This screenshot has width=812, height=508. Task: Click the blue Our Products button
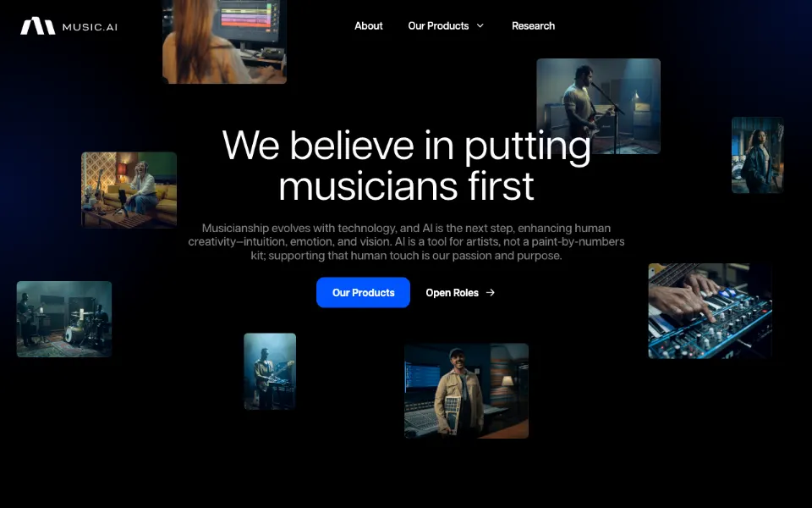(x=363, y=292)
